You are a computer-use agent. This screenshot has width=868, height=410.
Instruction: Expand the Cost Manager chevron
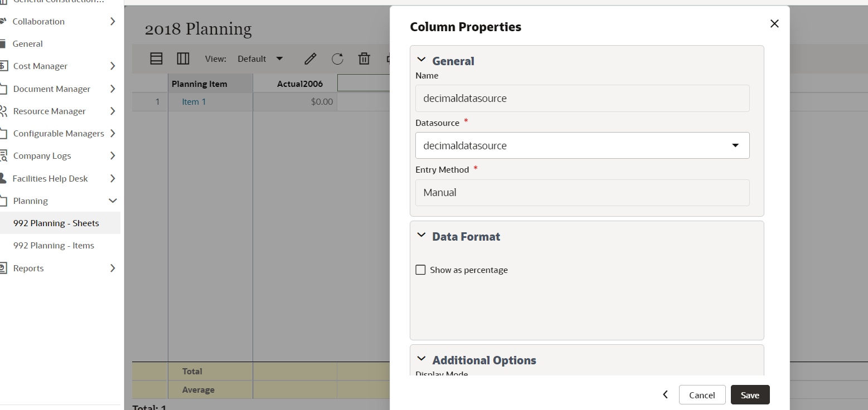pyautogui.click(x=113, y=66)
